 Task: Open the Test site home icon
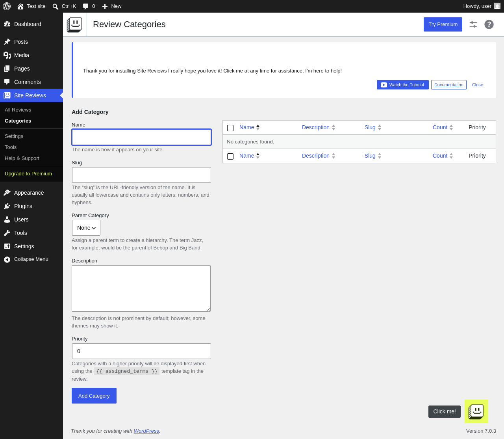[x=20, y=6]
